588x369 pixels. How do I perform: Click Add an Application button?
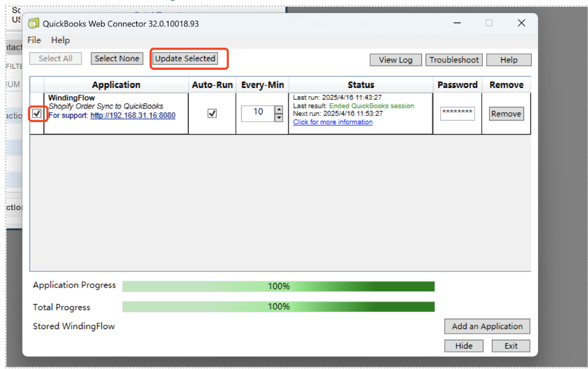[x=487, y=326]
